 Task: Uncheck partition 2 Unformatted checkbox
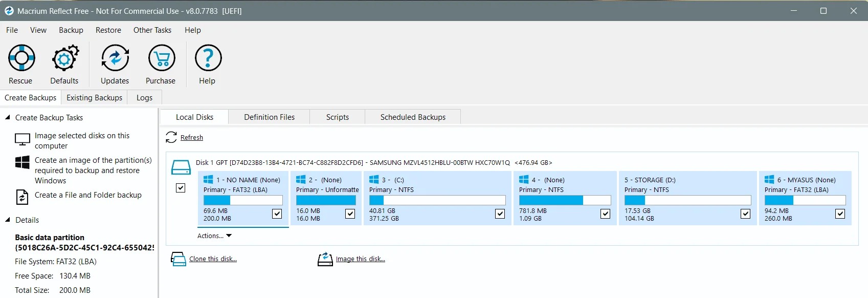350,214
